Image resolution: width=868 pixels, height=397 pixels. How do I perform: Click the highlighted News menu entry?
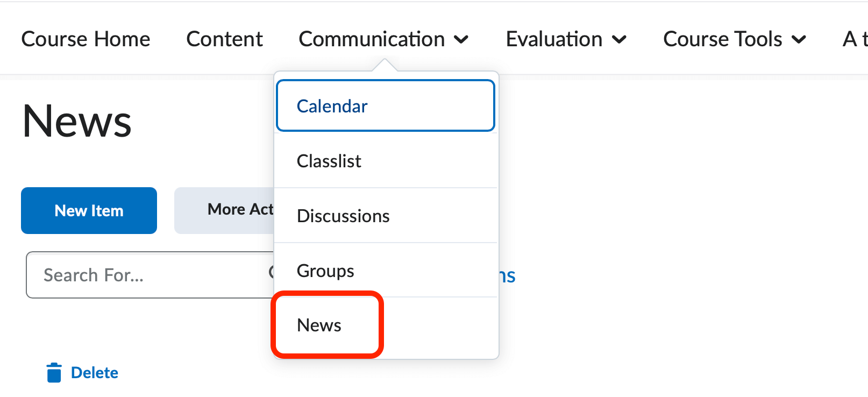click(319, 325)
